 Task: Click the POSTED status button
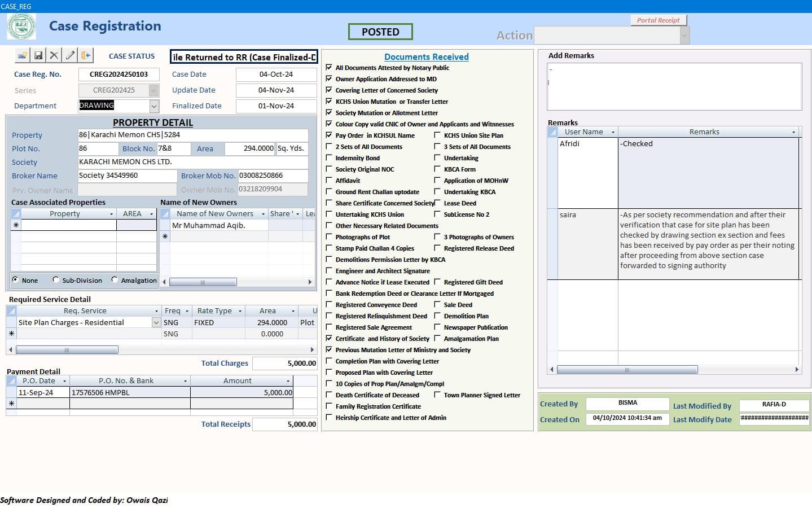(380, 32)
